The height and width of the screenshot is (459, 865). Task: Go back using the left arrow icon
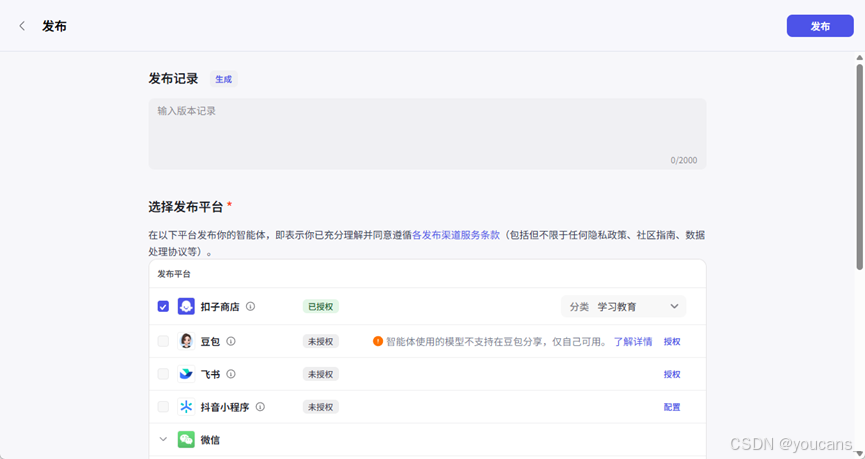point(22,26)
